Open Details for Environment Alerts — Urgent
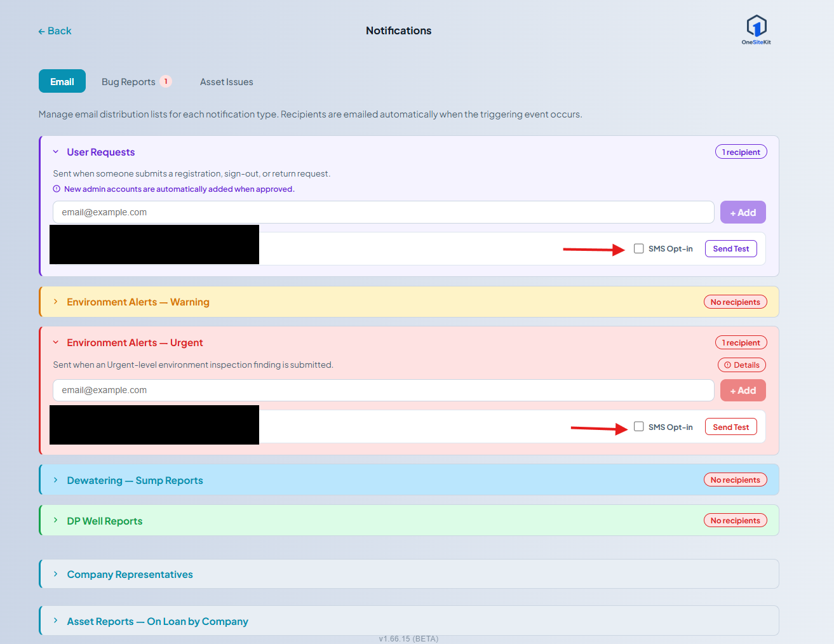The width and height of the screenshot is (834, 644). 742,365
